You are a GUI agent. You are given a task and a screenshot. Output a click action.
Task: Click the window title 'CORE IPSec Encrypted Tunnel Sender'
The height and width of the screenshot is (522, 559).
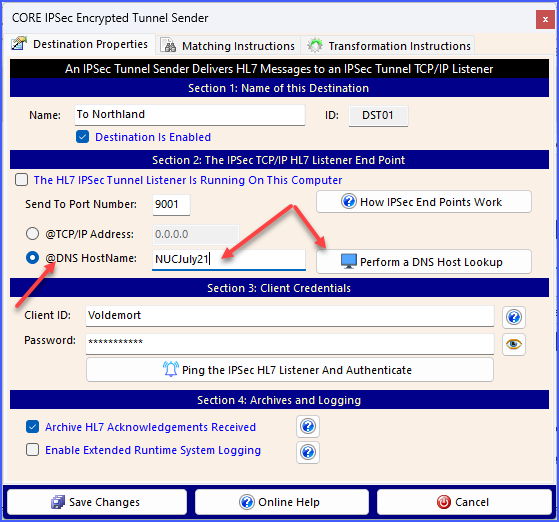click(110, 18)
